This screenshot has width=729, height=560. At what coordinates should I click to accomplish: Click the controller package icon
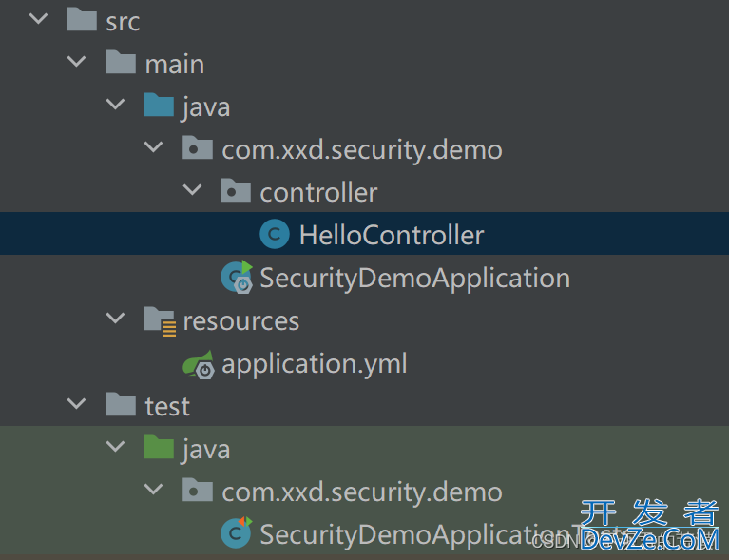236,190
